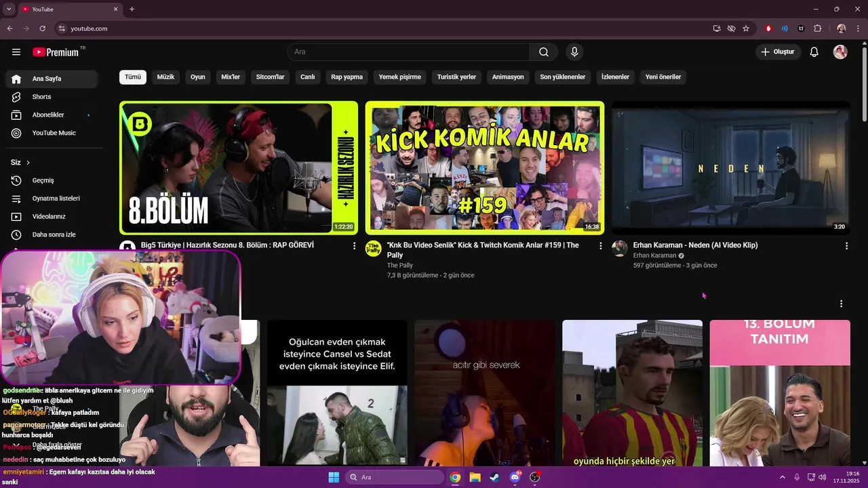This screenshot has height=488, width=868.
Task: Open the Neden AI video thumbnail
Action: point(731,167)
